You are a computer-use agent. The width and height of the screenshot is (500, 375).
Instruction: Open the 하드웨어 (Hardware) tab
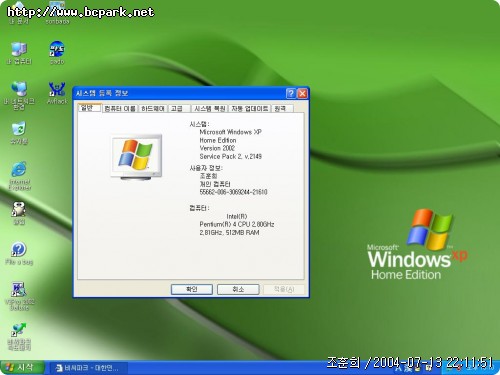coord(153,109)
